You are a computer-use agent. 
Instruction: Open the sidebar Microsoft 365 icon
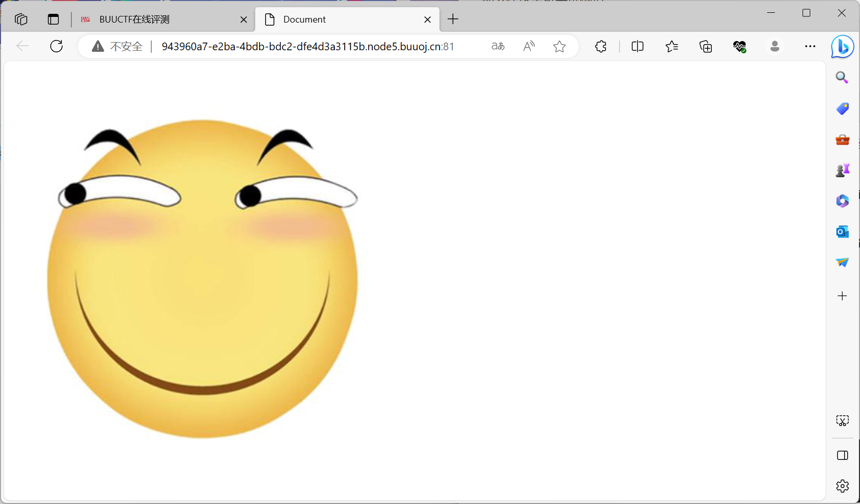[842, 201]
